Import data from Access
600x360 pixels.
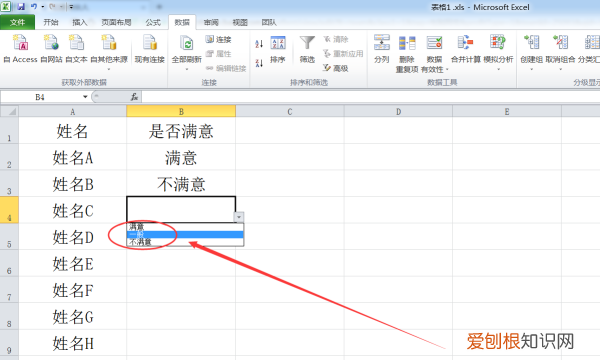[20, 48]
